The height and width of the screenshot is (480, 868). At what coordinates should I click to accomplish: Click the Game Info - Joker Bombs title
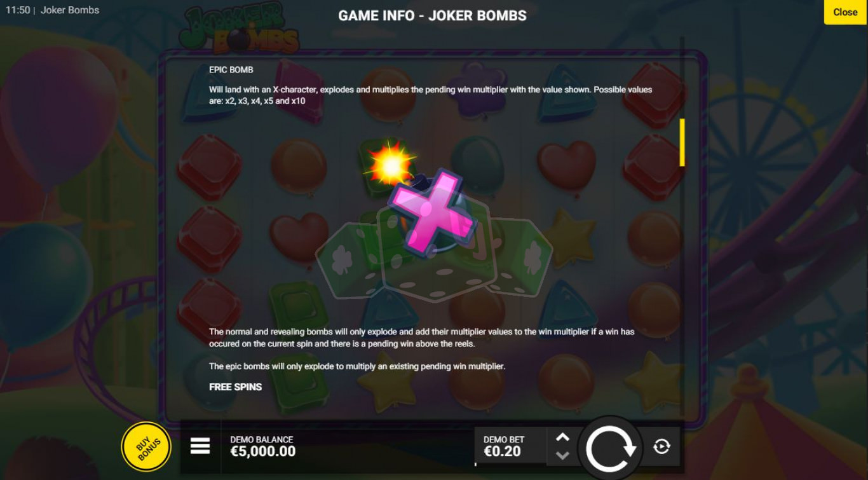tap(432, 15)
